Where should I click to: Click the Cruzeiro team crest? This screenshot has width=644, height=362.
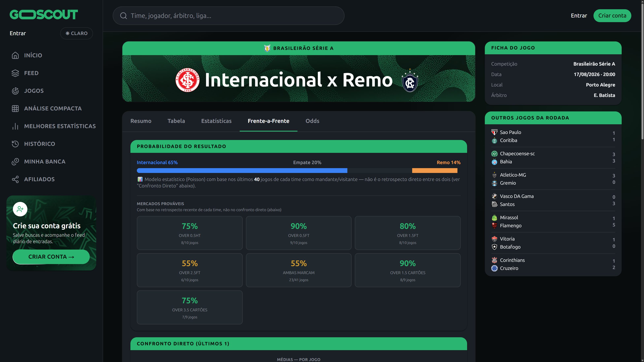(494, 268)
